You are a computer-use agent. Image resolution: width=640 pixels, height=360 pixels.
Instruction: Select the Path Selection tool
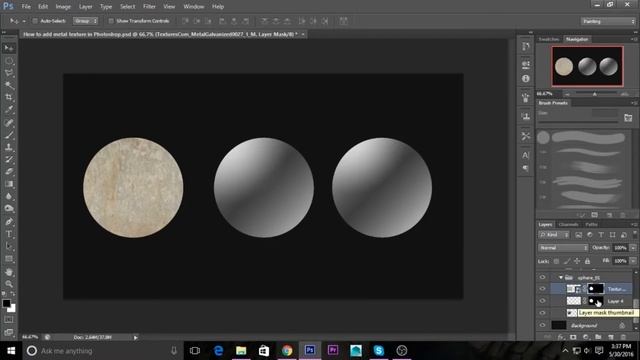tap(9, 247)
